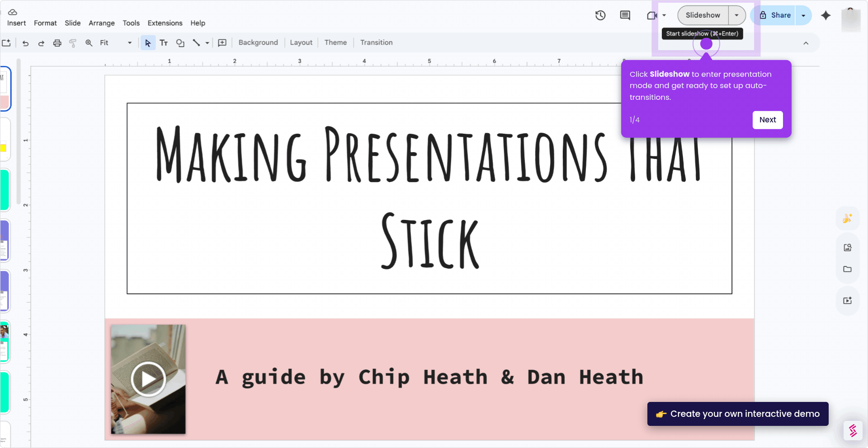This screenshot has width=868, height=448.
Task: Open version history clock icon
Action: point(600,15)
